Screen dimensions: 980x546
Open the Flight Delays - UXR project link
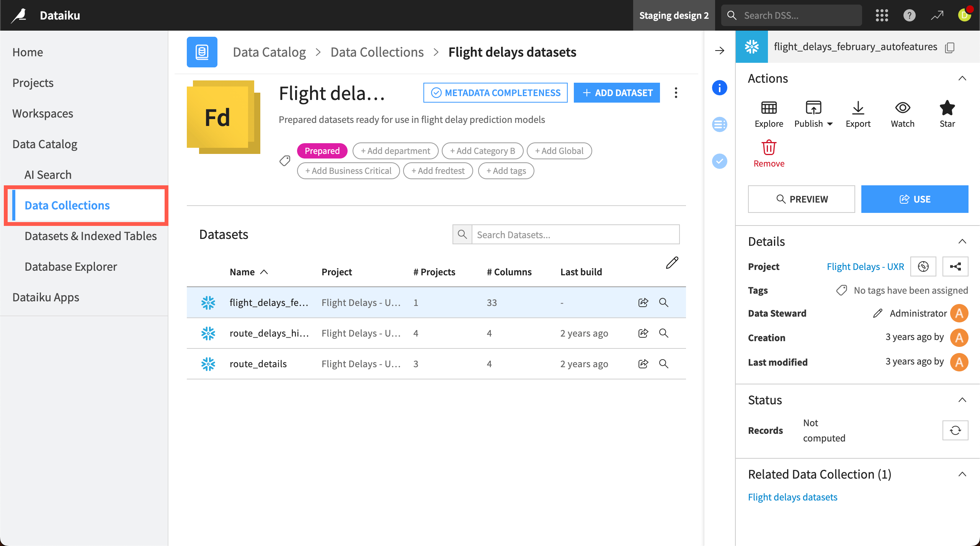pos(865,266)
